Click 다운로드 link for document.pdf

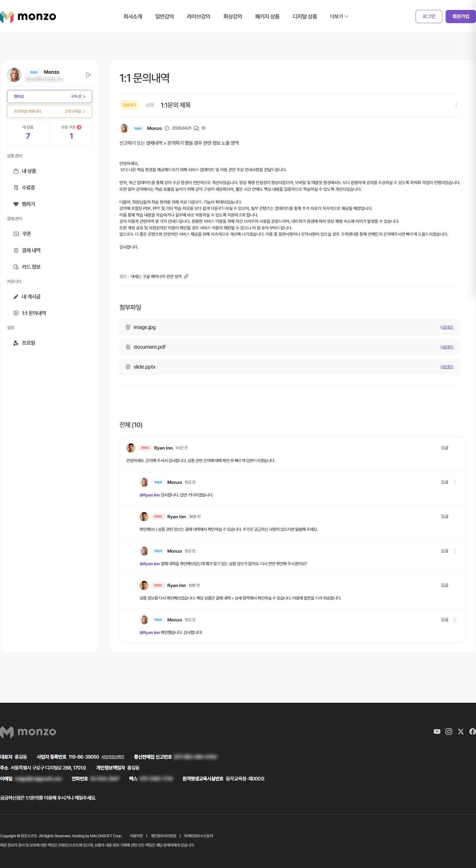point(447,347)
